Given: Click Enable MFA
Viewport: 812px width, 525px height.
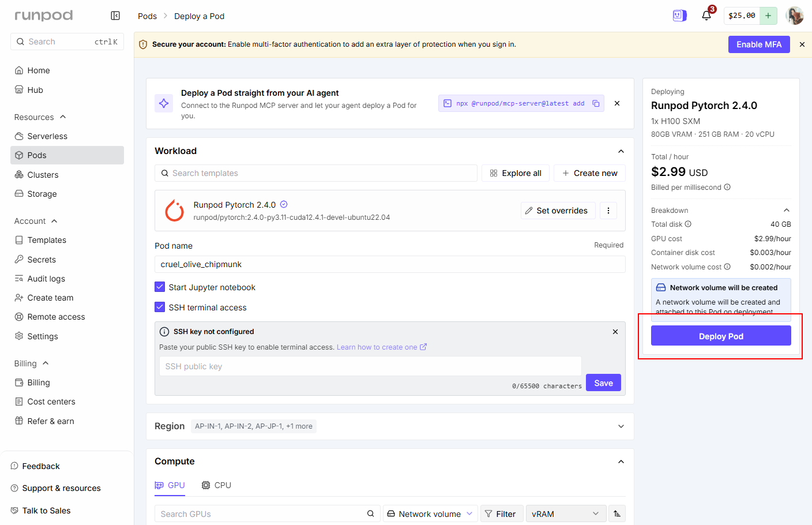Looking at the screenshot, I should click(759, 44).
